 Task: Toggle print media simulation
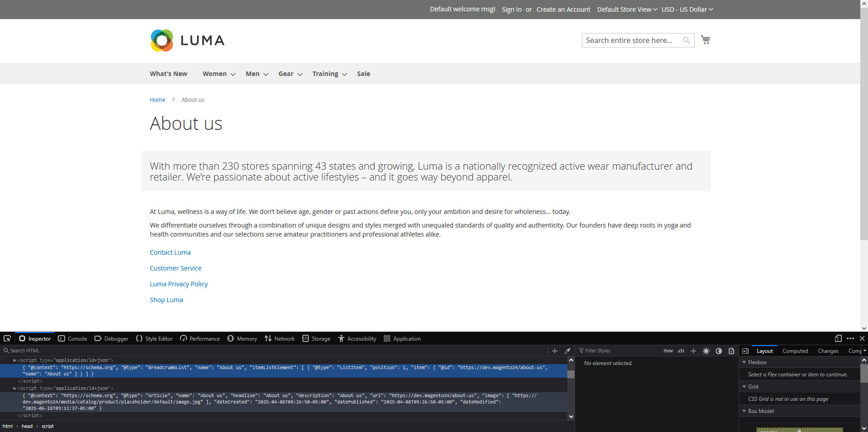(x=731, y=351)
